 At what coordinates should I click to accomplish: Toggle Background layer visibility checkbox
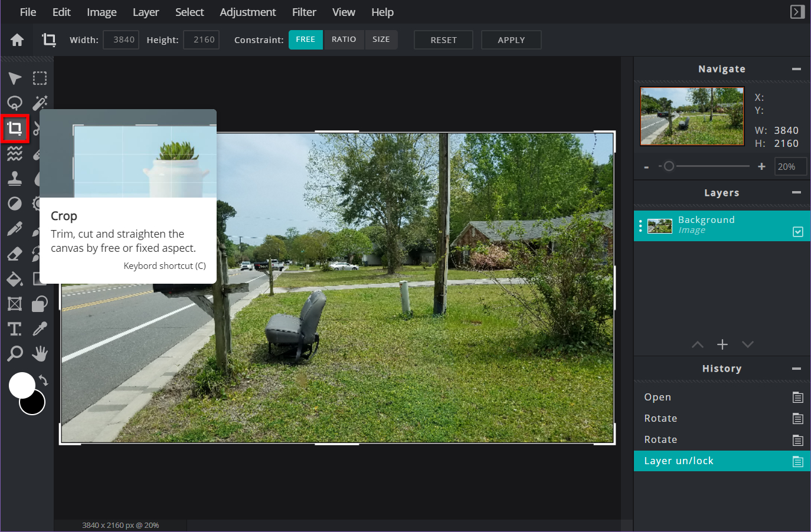(797, 232)
